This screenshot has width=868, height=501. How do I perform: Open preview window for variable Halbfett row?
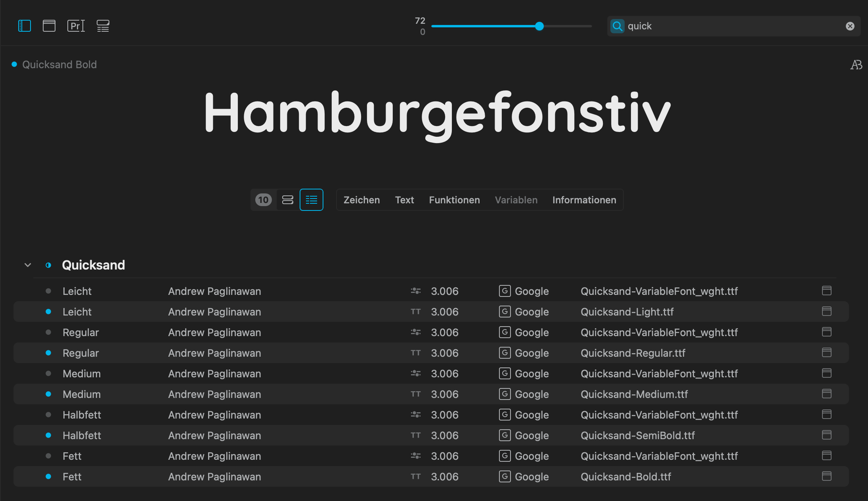(827, 414)
